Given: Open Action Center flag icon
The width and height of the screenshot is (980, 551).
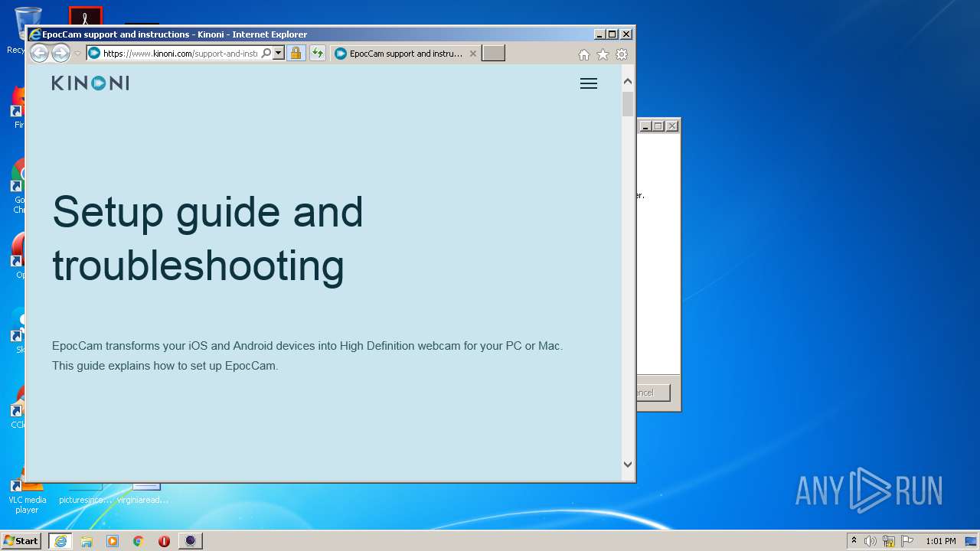Looking at the screenshot, I should click(907, 541).
